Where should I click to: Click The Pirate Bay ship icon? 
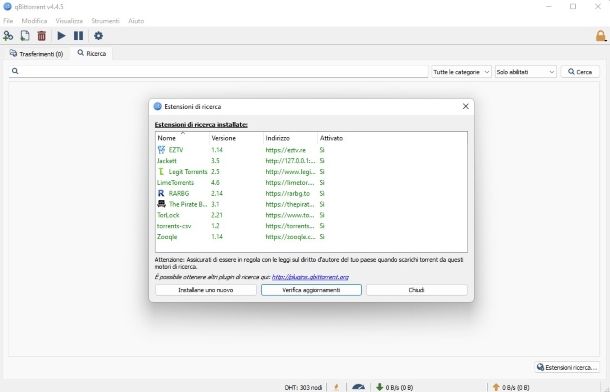(161, 204)
